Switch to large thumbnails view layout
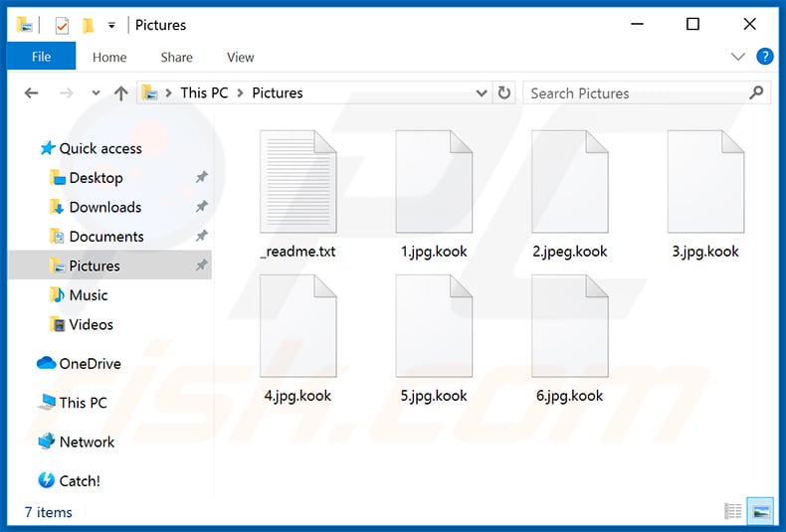Image resolution: width=786 pixels, height=532 pixels. coord(760,511)
